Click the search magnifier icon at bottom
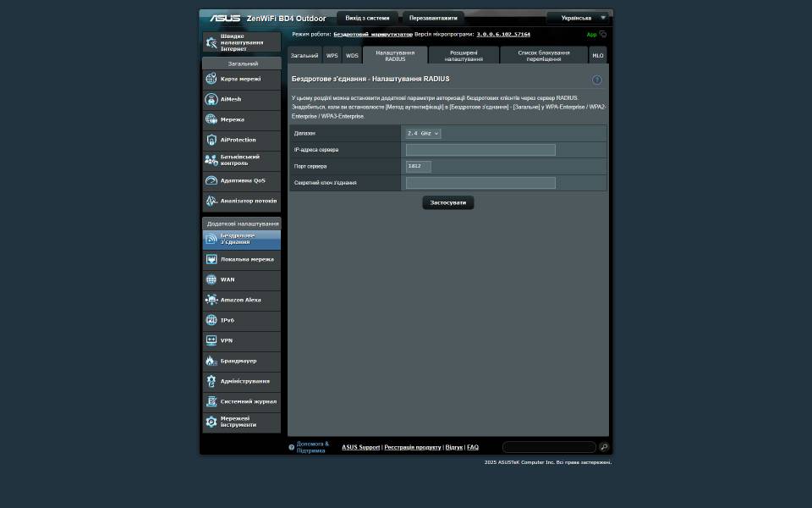Image resolution: width=812 pixels, height=508 pixels. tap(604, 447)
